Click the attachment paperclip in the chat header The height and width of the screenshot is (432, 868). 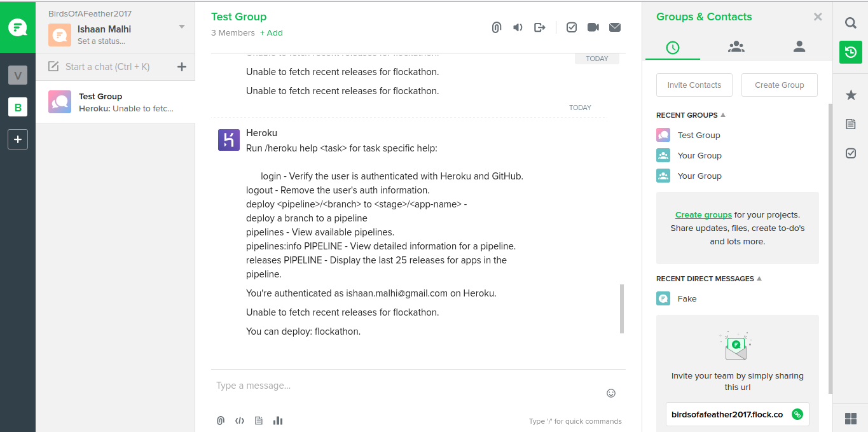pyautogui.click(x=497, y=27)
